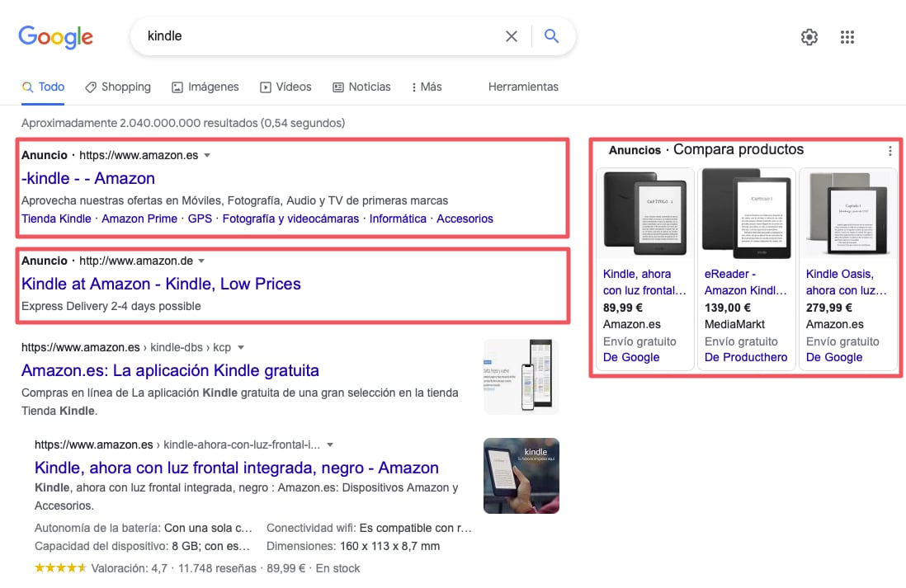Click the MediaMarkt seller name
Screen dimensions: 906x588
pyautogui.click(x=734, y=325)
